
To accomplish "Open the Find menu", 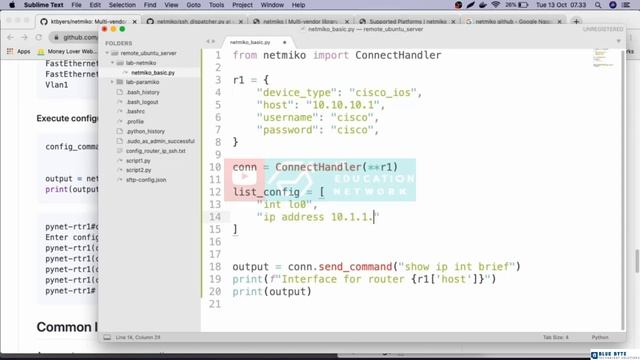I will click(150, 5).
